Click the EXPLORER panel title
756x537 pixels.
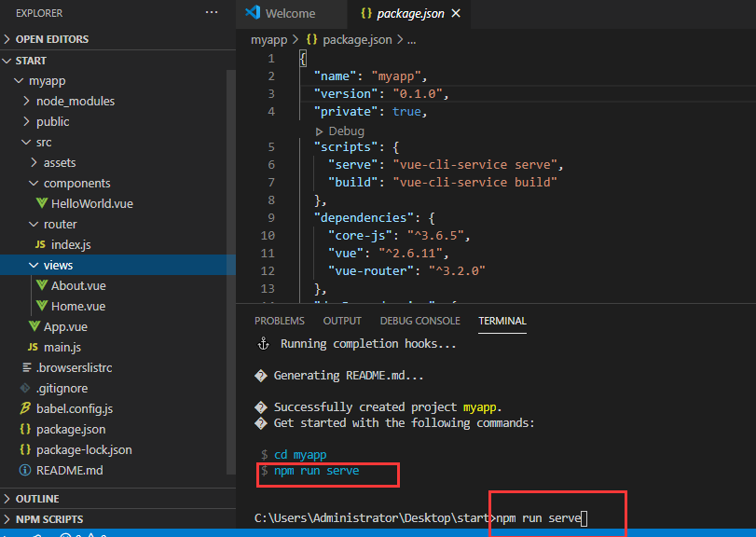[39, 13]
